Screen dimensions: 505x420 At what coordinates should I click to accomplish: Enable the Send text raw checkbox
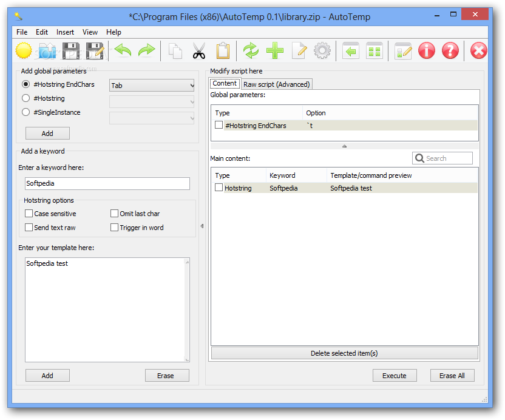29,228
